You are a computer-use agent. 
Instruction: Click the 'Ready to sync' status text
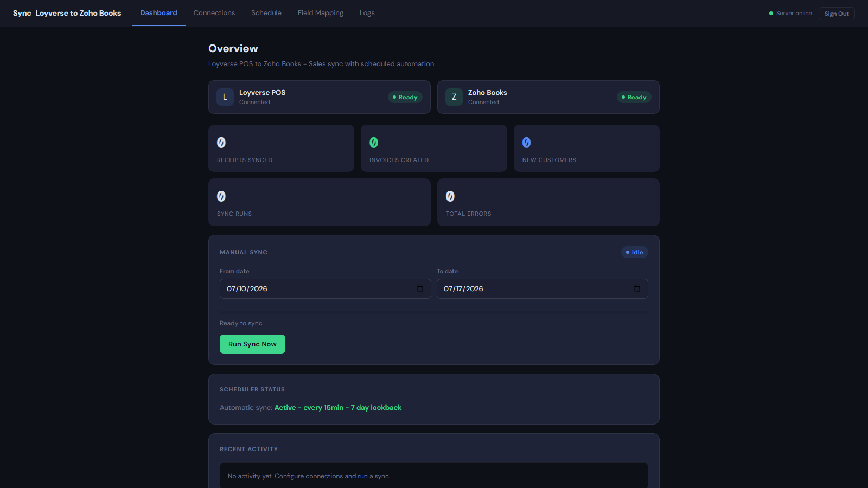tap(241, 323)
